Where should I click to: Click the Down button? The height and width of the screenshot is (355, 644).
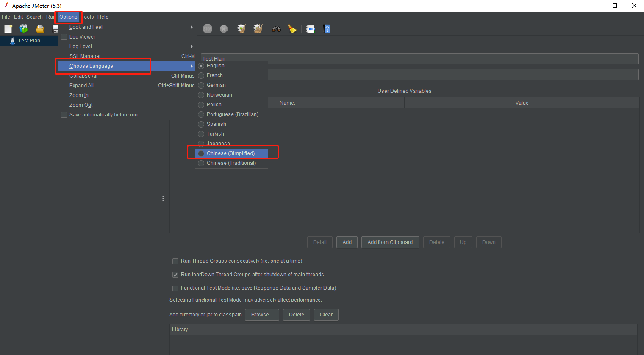click(489, 242)
